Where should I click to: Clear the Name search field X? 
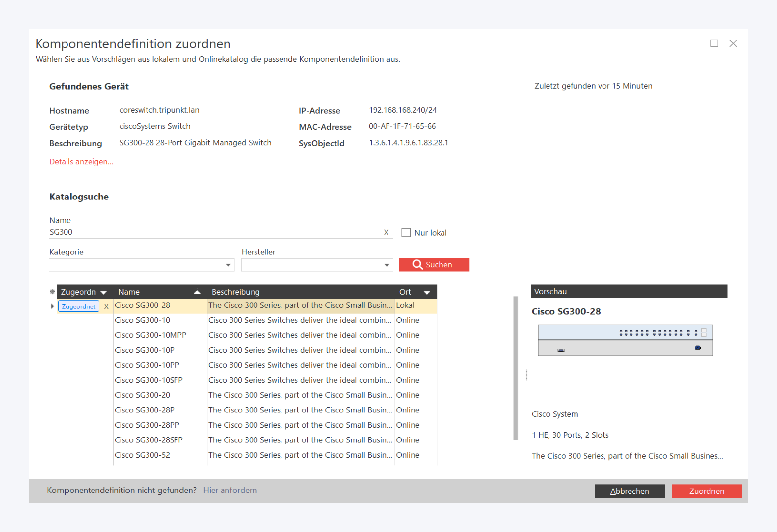point(386,232)
